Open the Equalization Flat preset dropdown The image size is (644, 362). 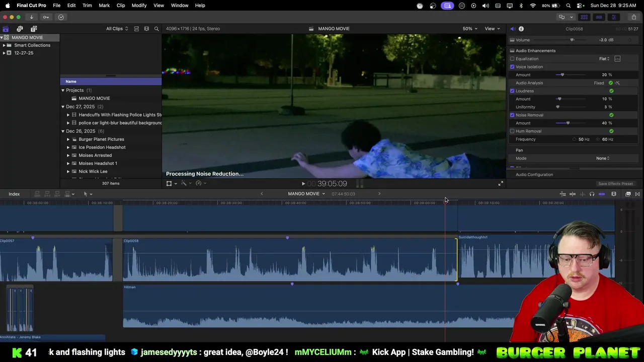point(604,59)
